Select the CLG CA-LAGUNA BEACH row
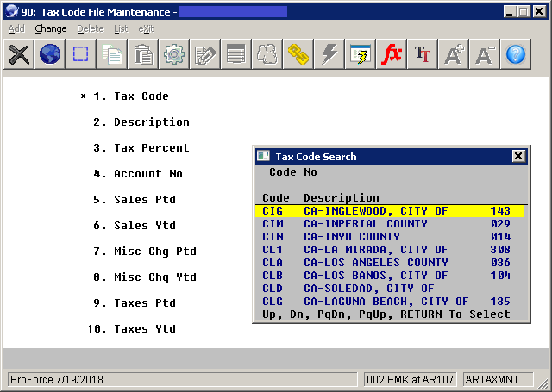The height and width of the screenshot is (392, 552). [x=390, y=302]
